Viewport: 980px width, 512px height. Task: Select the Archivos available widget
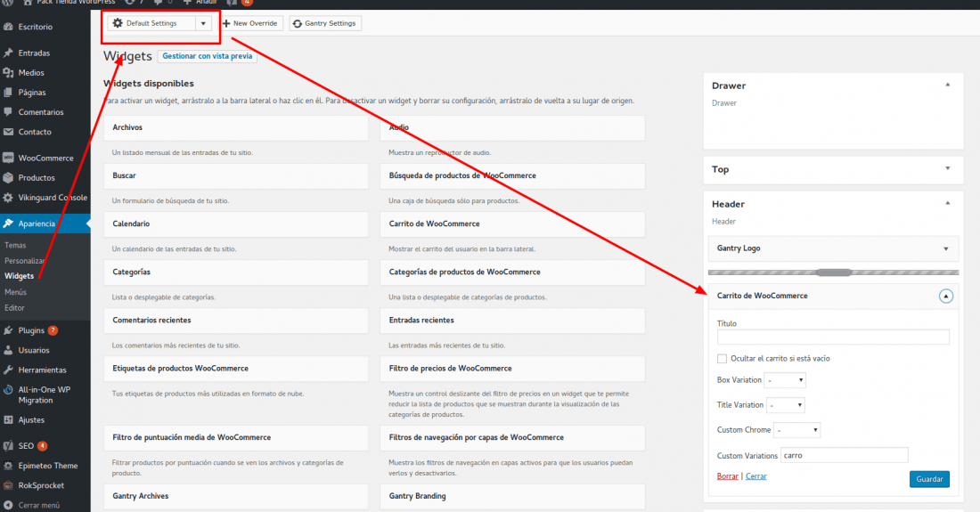(235, 127)
